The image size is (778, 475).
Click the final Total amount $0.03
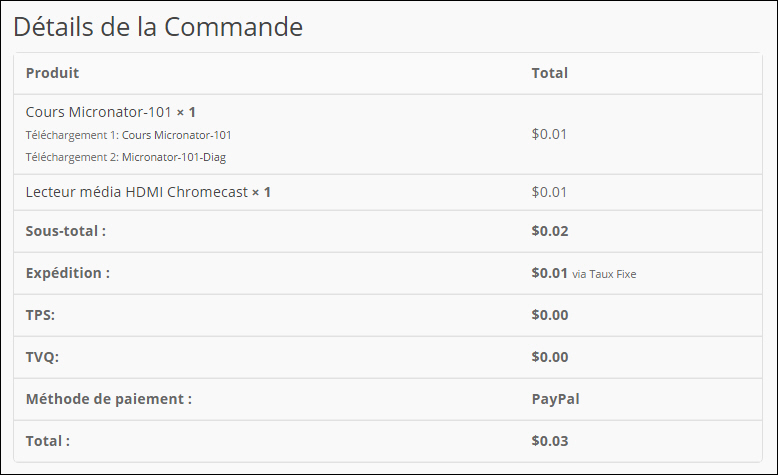tap(550, 441)
